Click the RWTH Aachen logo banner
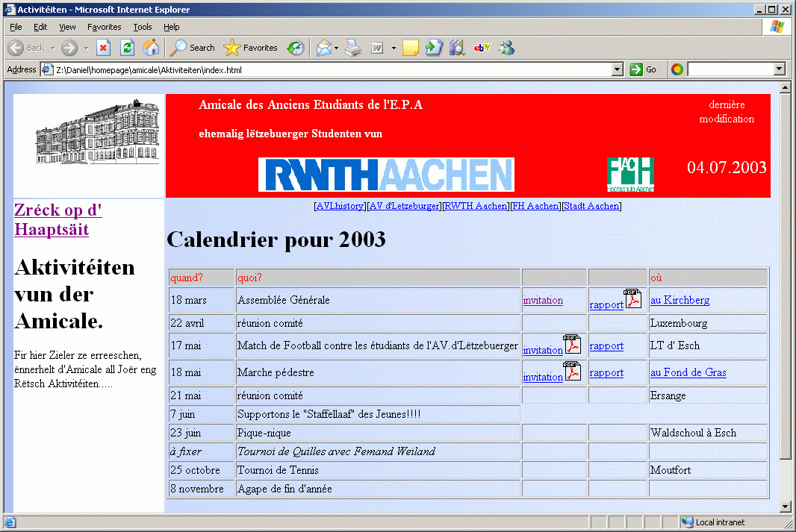Image resolution: width=796 pixels, height=532 pixels. coord(386,175)
